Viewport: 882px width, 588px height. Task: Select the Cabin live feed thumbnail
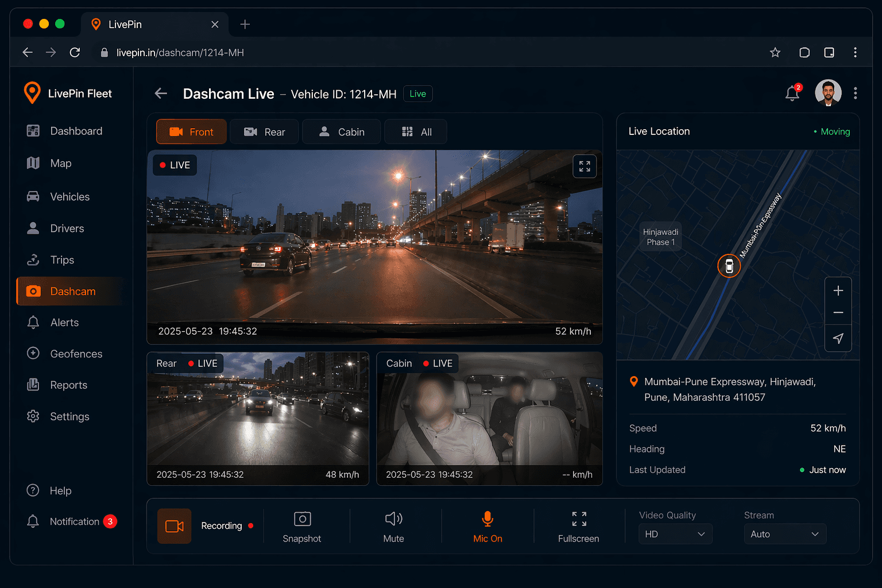[489, 419]
